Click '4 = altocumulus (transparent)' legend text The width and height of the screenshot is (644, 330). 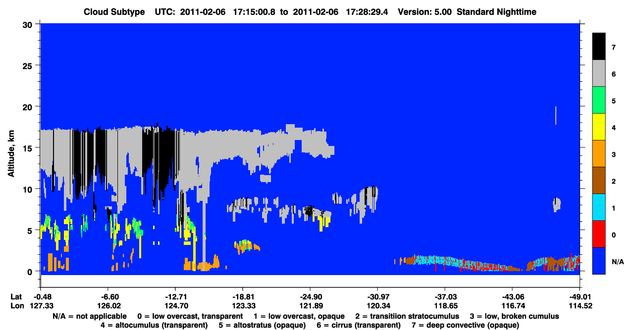coord(154,325)
